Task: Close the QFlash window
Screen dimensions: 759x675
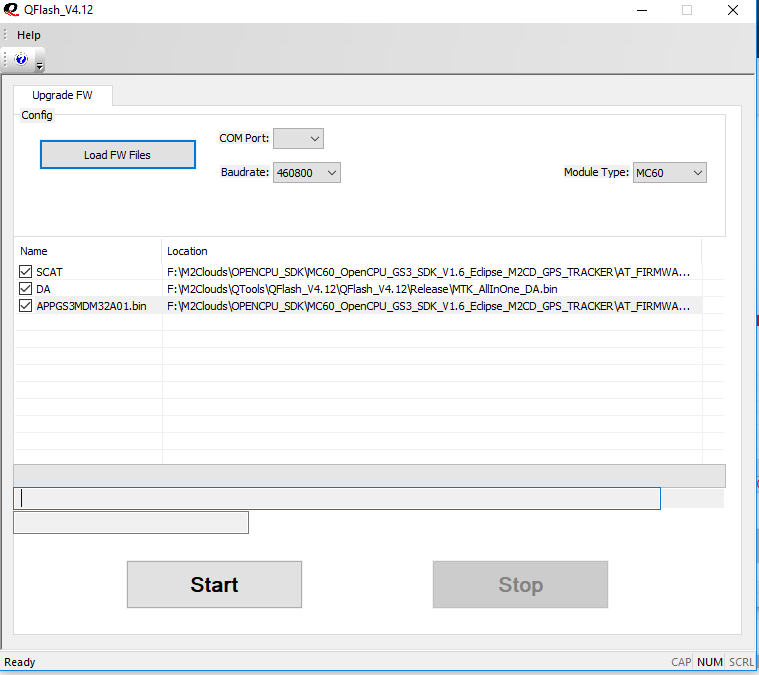Action: (734, 10)
